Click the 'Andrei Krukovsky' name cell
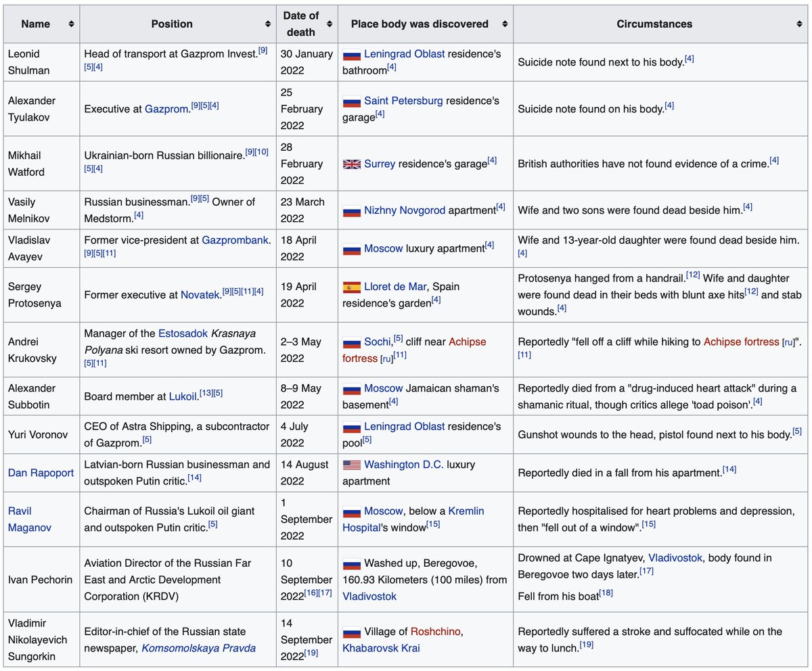 (41, 350)
